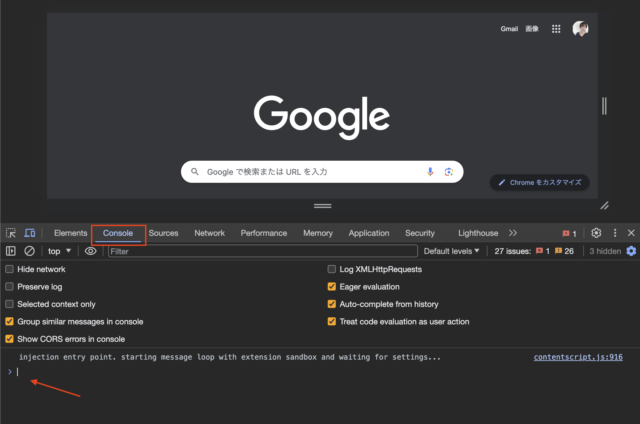Click the magnifier icon in the search box
The height and width of the screenshot is (424, 640).
click(195, 172)
